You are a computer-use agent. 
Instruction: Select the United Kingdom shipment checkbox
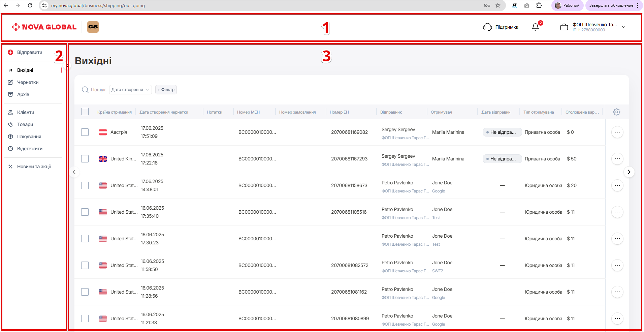click(x=85, y=159)
